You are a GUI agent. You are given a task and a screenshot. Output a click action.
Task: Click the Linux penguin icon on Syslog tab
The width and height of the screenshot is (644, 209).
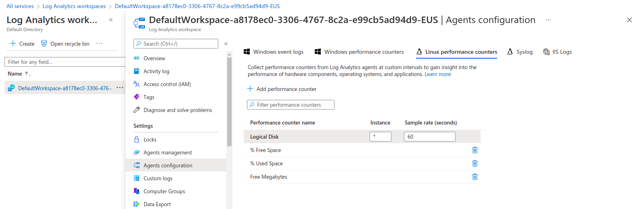510,52
